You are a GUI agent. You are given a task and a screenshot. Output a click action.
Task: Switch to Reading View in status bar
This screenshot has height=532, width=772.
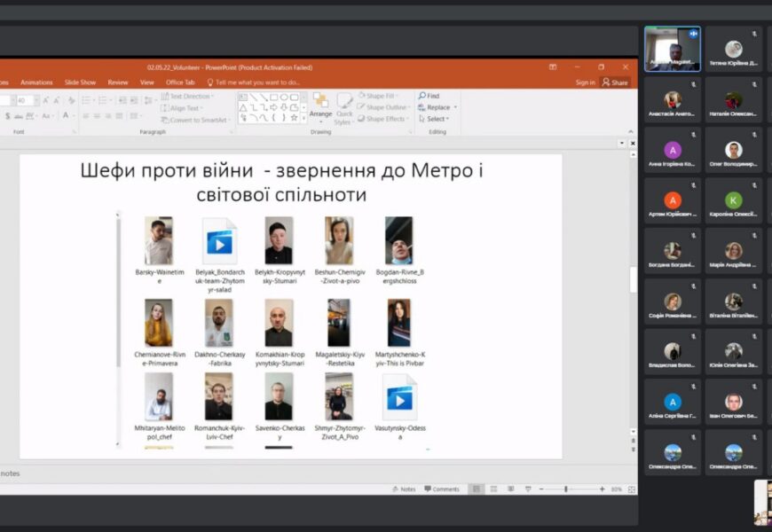510,489
